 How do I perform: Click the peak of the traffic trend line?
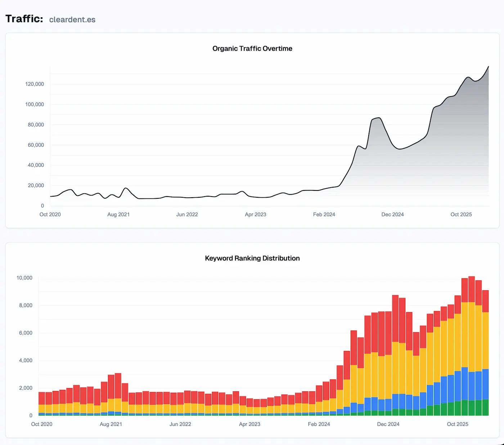488,67
